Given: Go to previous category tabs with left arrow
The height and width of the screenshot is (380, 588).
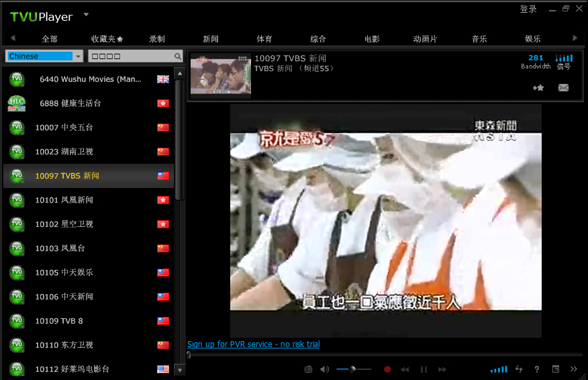Looking at the screenshot, I should [13, 38].
